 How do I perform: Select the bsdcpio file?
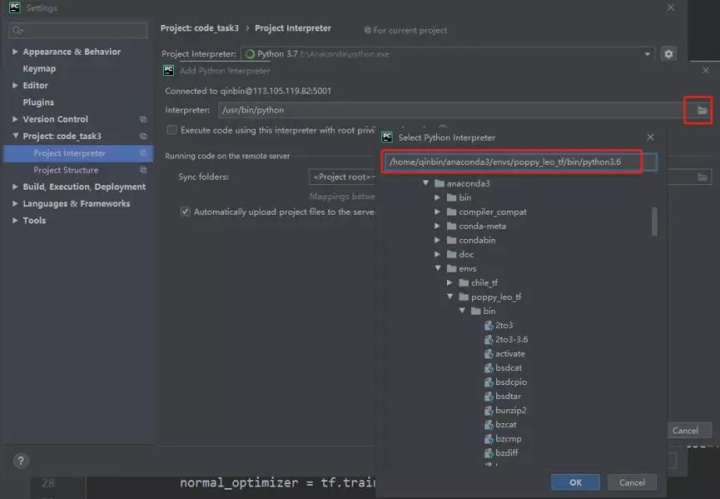(505, 382)
